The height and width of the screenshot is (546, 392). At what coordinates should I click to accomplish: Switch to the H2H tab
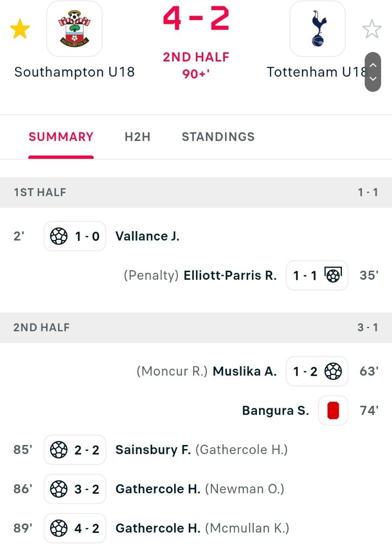pos(137,137)
